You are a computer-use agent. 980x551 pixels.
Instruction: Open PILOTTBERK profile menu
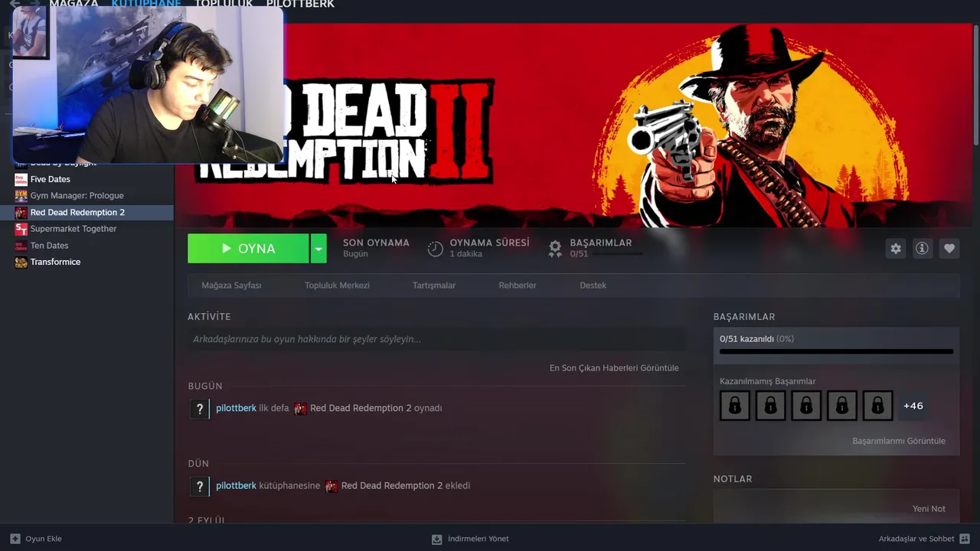pos(300,4)
